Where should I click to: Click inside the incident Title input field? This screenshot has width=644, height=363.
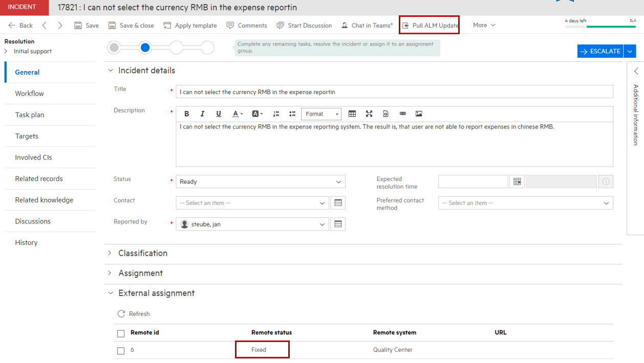[x=394, y=92]
